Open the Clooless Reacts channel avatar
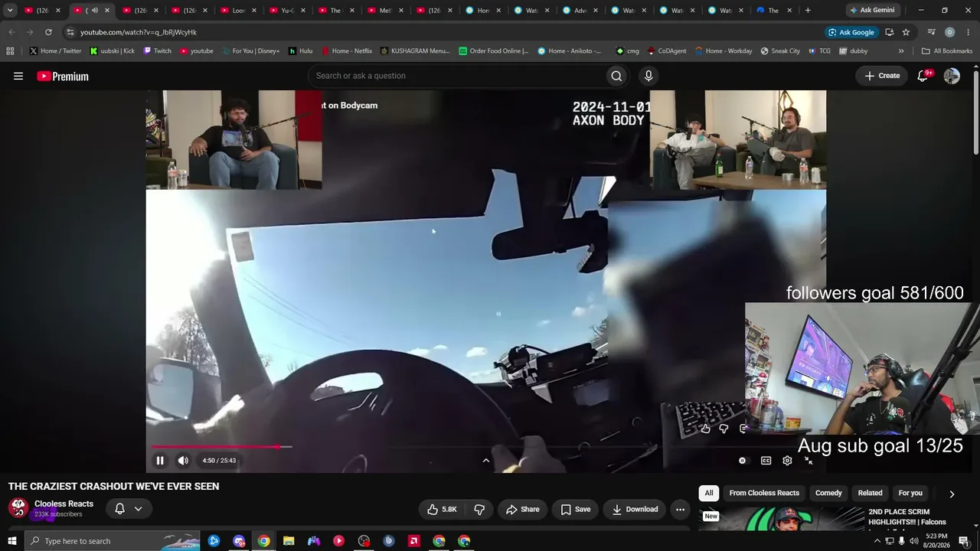This screenshot has height=551, width=980. point(18,508)
